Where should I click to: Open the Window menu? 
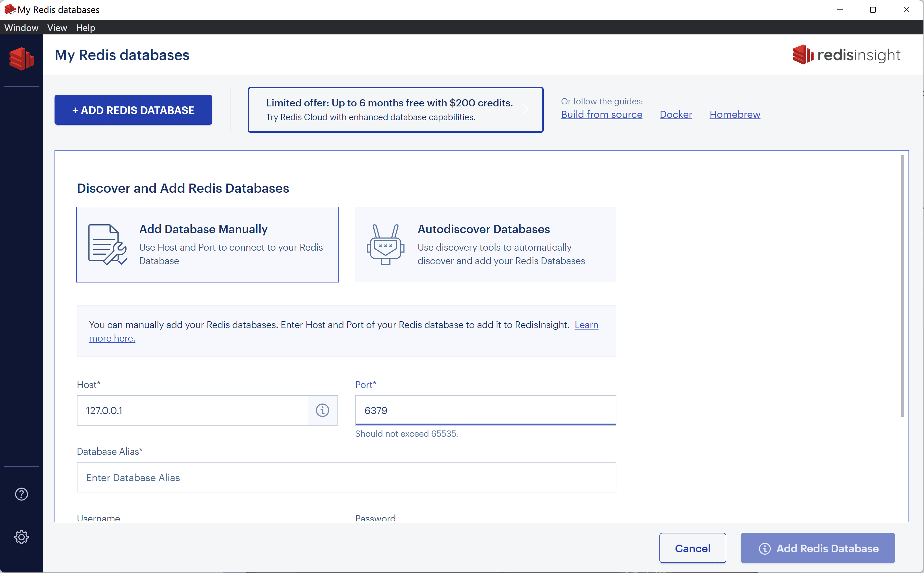(x=21, y=28)
